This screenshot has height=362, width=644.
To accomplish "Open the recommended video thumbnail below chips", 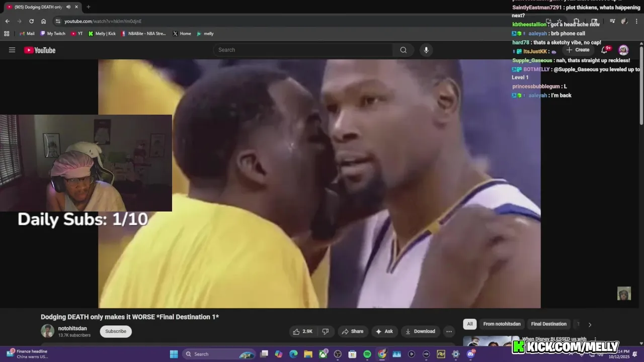I will [491, 341].
